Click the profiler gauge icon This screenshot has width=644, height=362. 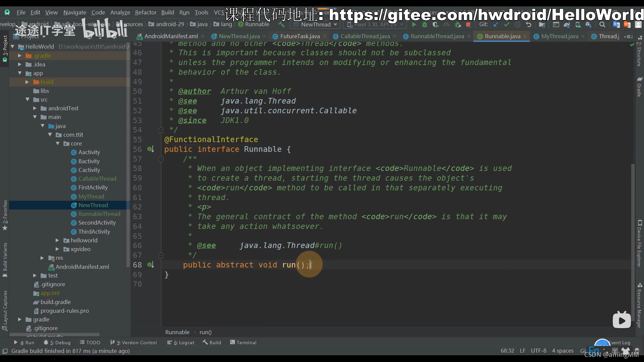click(x=446, y=24)
